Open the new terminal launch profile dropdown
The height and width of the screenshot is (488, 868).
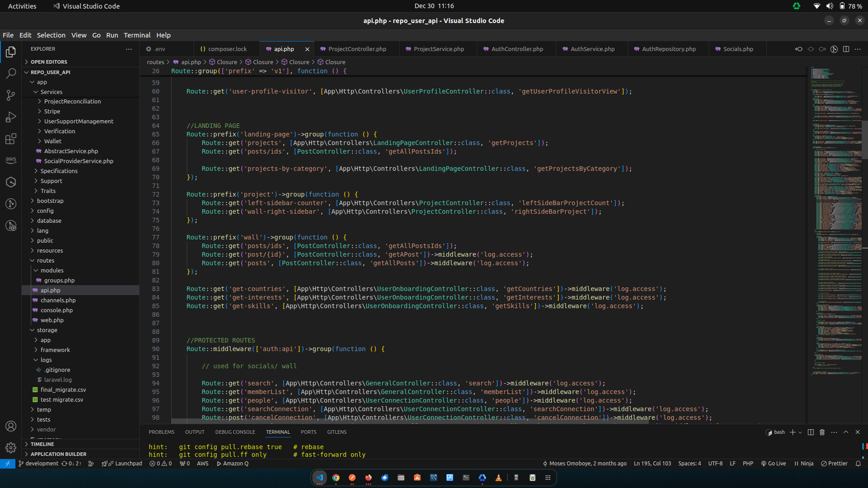tap(801, 432)
